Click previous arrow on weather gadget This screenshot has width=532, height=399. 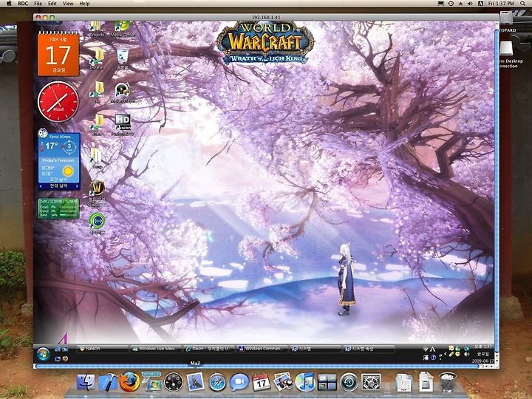click(41, 186)
